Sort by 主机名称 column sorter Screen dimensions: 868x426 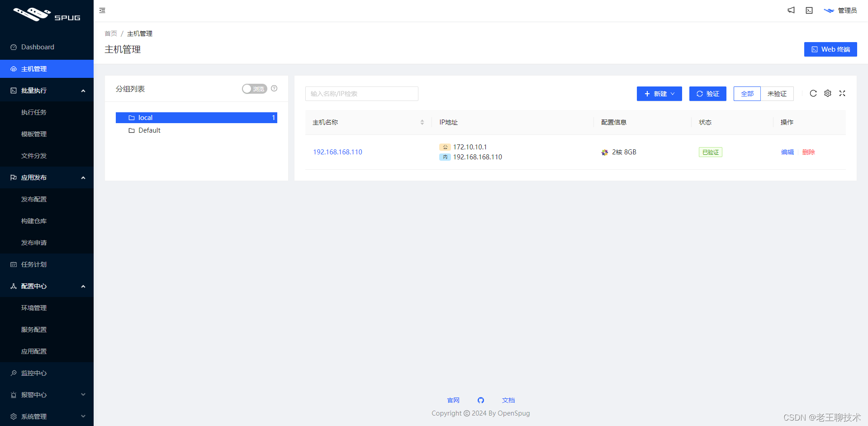point(422,122)
